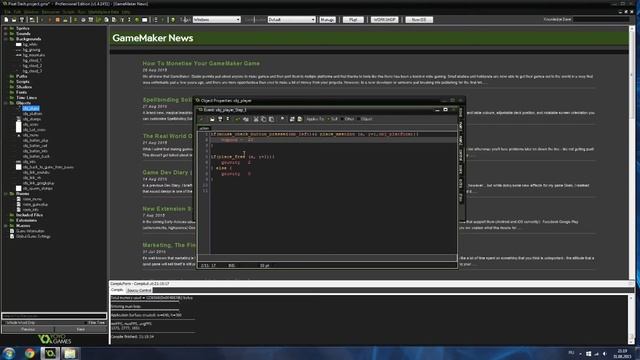Screen dimensions: 640x360
Task: Collapse the Rooms folder
Action: [5, 194]
